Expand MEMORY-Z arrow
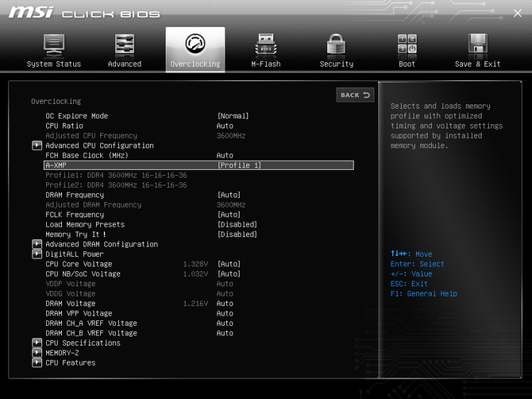532x399 pixels. (x=37, y=353)
